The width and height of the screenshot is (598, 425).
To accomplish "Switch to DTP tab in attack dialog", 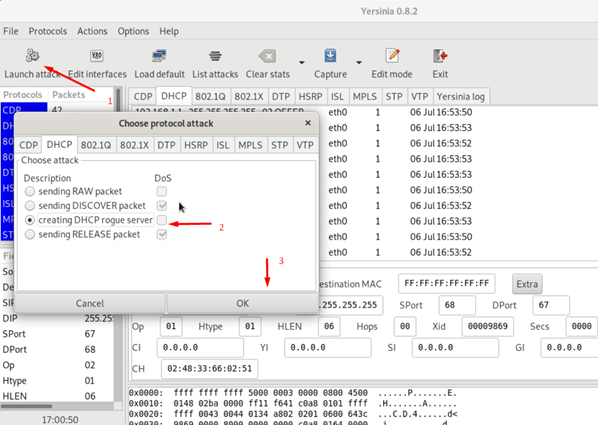I will click(x=166, y=145).
